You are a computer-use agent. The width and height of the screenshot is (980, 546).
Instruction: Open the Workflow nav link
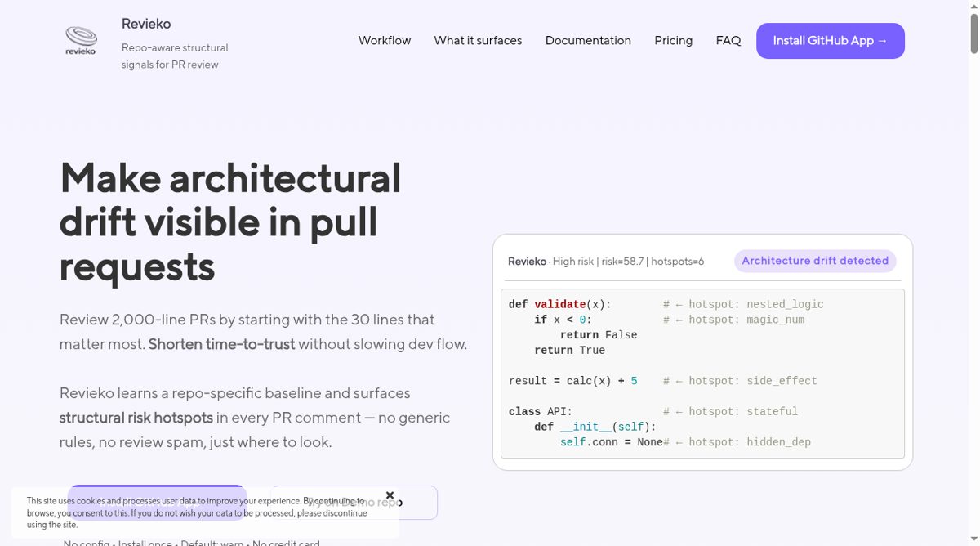click(385, 40)
